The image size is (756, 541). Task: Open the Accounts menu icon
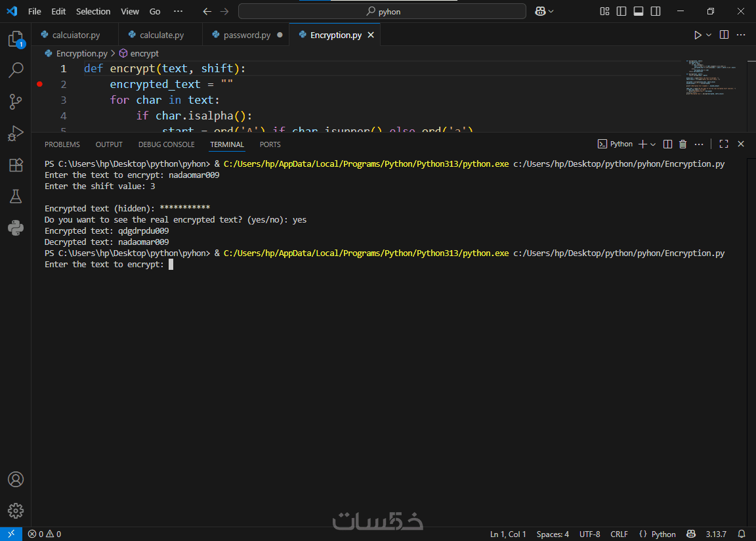[16, 479]
